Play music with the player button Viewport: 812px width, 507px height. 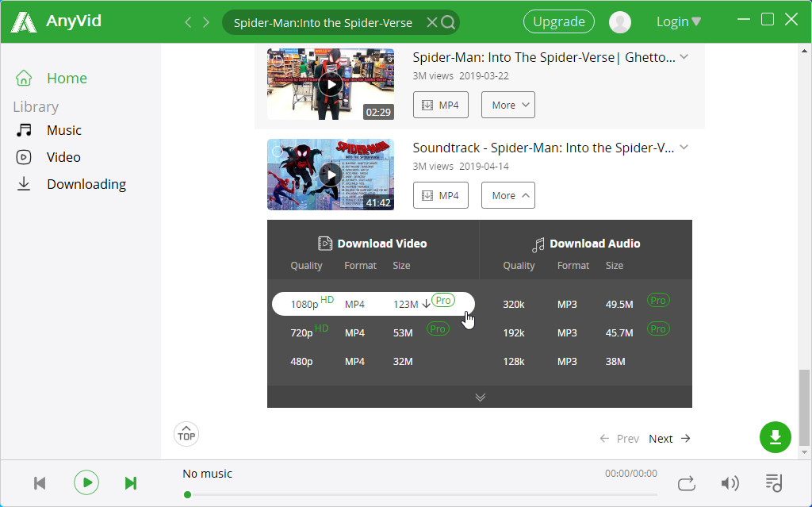click(x=86, y=483)
